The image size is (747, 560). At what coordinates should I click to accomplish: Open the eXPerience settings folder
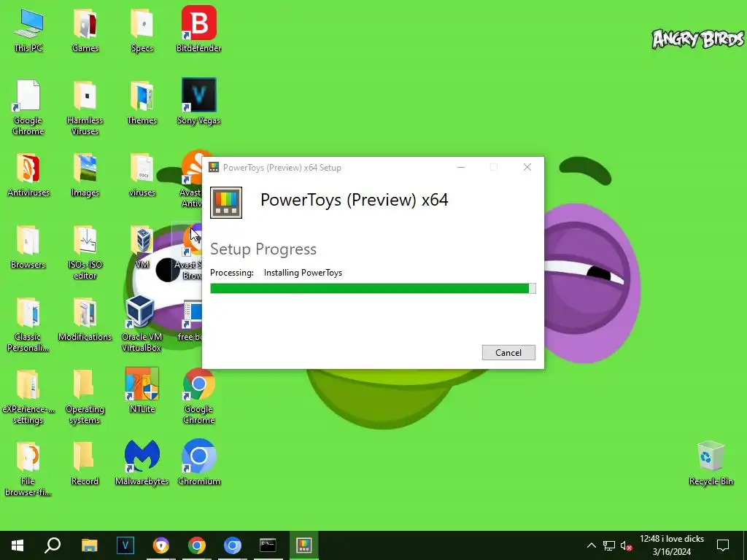pyautogui.click(x=28, y=397)
